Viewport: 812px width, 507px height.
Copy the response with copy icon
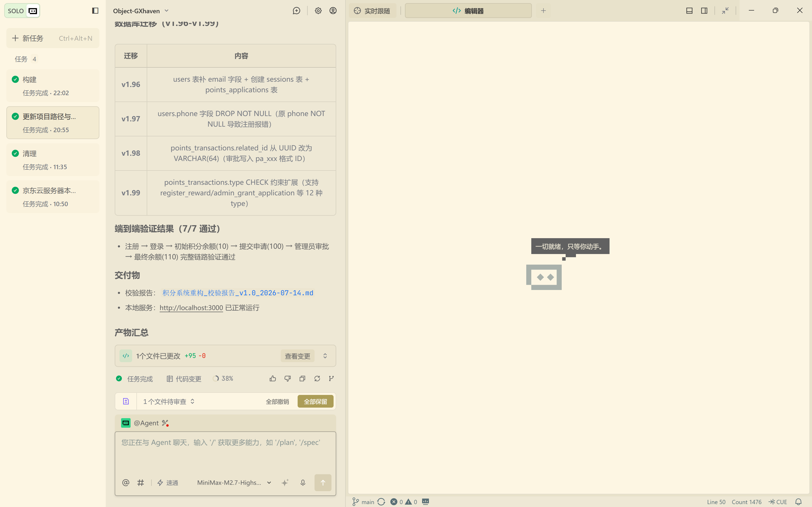302,379
